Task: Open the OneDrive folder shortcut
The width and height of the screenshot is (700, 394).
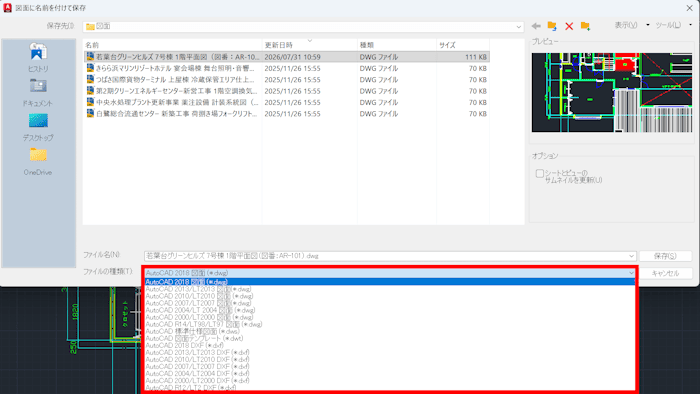Action: pyautogui.click(x=38, y=162)
